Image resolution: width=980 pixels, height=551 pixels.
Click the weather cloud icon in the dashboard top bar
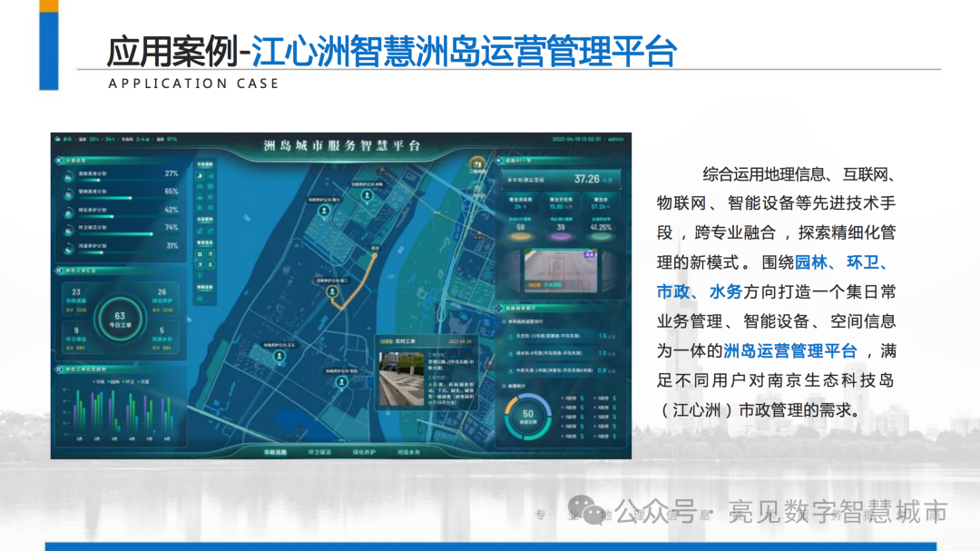pyautogui.click(x=57, y=140)
